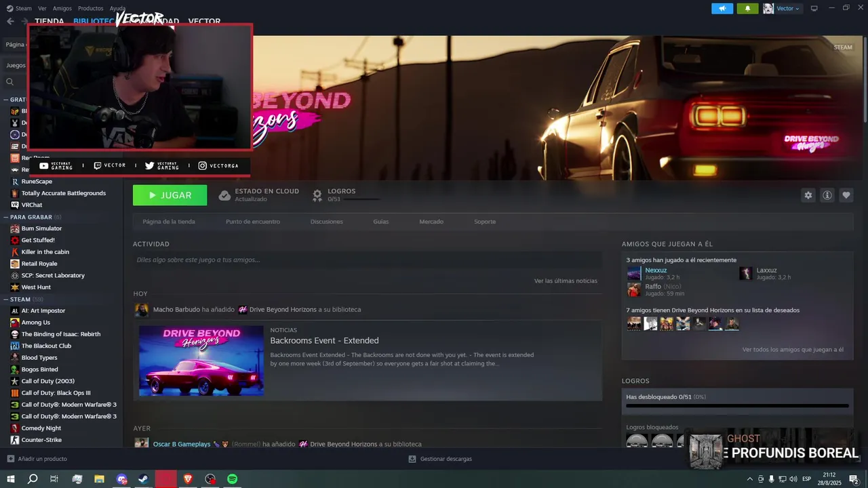This screenshot has width=868, height=488.
Task: Click Añadir un producto
Action: coord(42,459)
